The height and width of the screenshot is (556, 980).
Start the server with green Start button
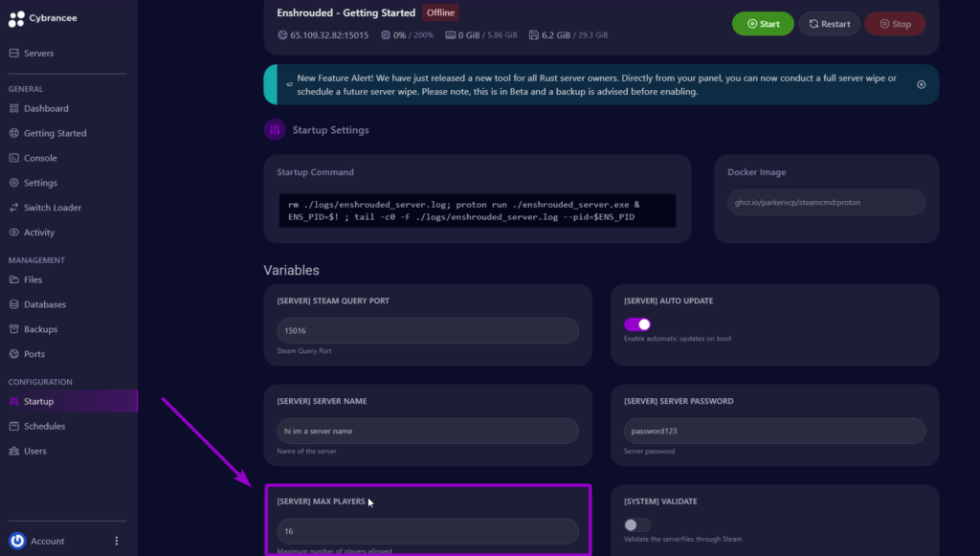(x=763, y=24)
